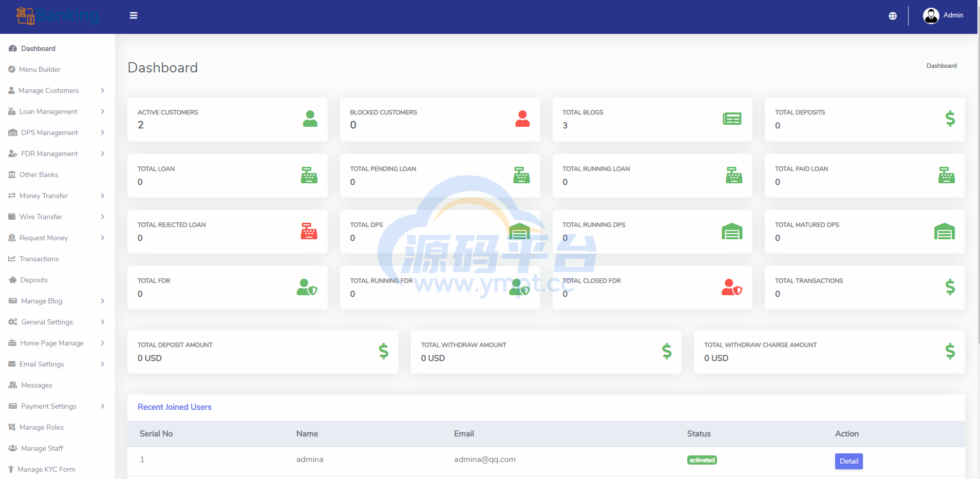This screenshot has width=980, height=479.
Task: Open Dashboard in the sidebar
Action: [57, 48]
